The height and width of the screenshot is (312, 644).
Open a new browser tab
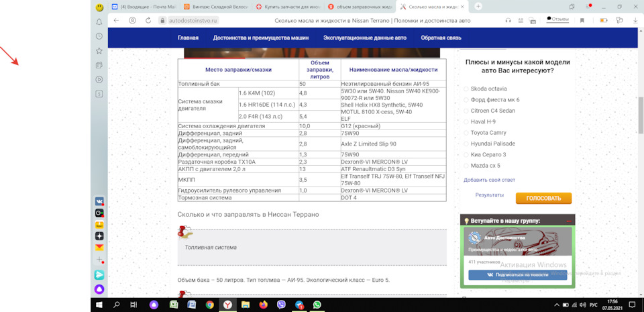coord(478,6)
